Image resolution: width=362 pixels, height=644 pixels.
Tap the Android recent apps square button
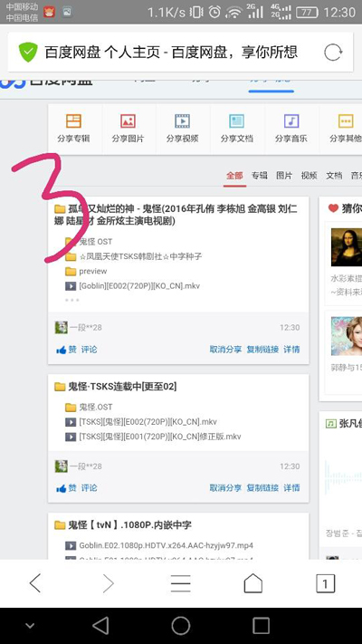[261, 626]
